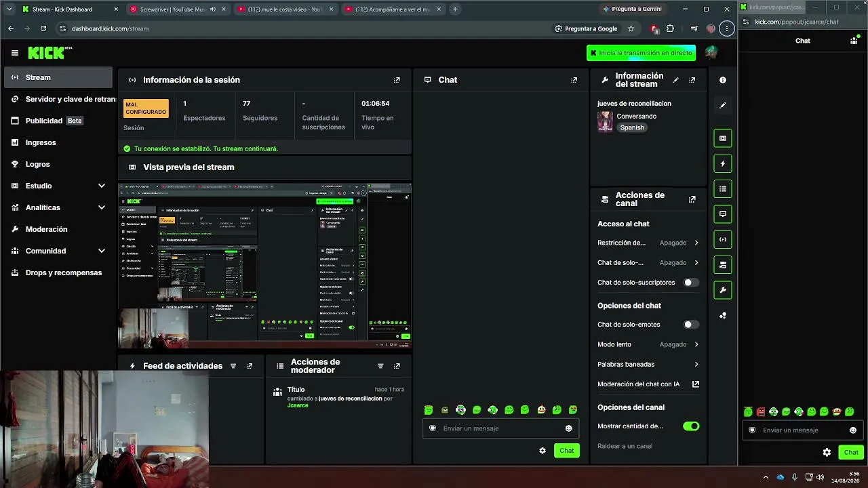Click Inicia la transmisión en directo button
The width and height of the screenshot is (868, 488).
pos(641,53)
